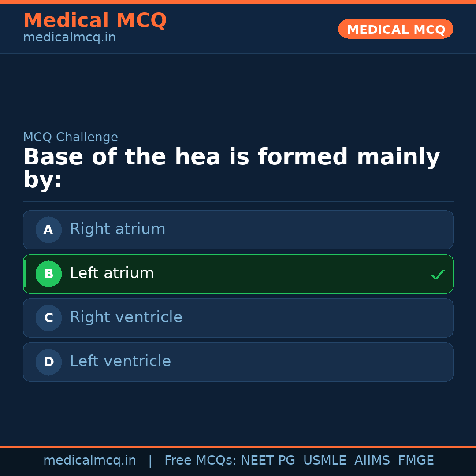
Task: Select the Left ventricle answer option
Action: (x=238, y=362)
